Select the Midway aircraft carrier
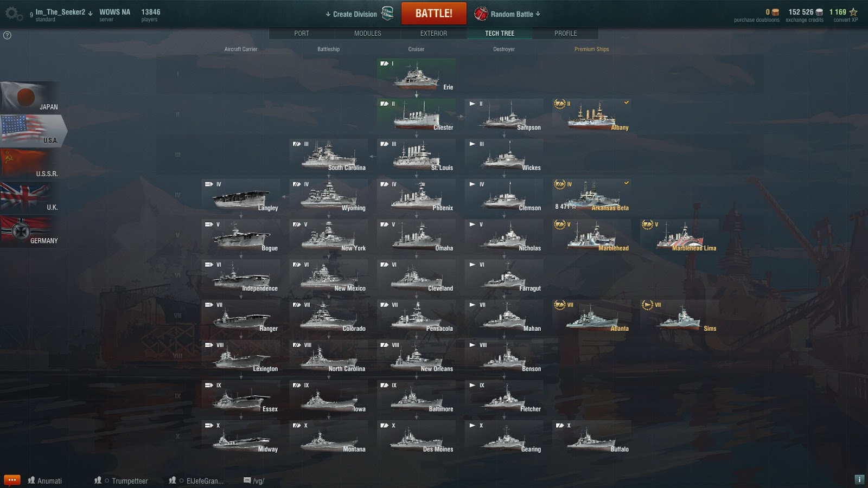Screen dimensions: 868x488 pyautogui.click(x=241, y=438)
